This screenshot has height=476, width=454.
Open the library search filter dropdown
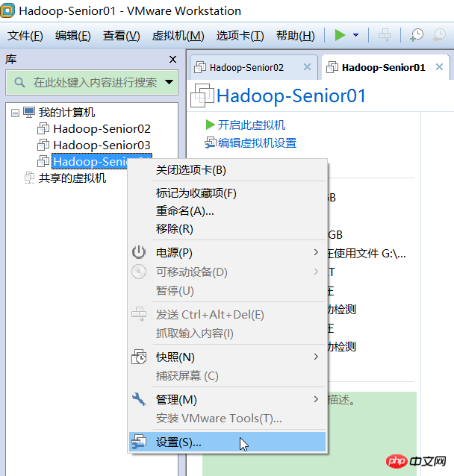pyautogui.click(x=169, y=82)
